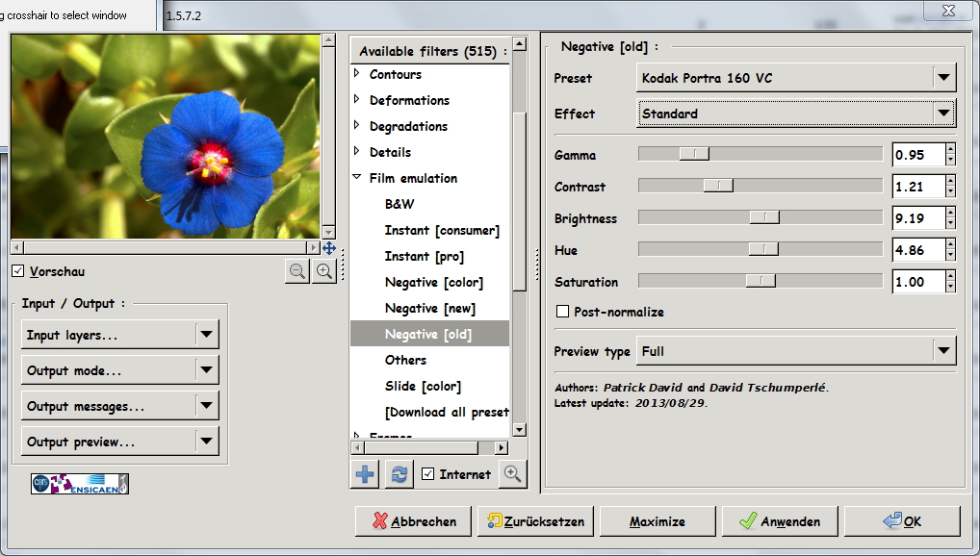Select the Instant [pro] filter
980x556 pixels.
pyautogui.click(x=425, y=256)
